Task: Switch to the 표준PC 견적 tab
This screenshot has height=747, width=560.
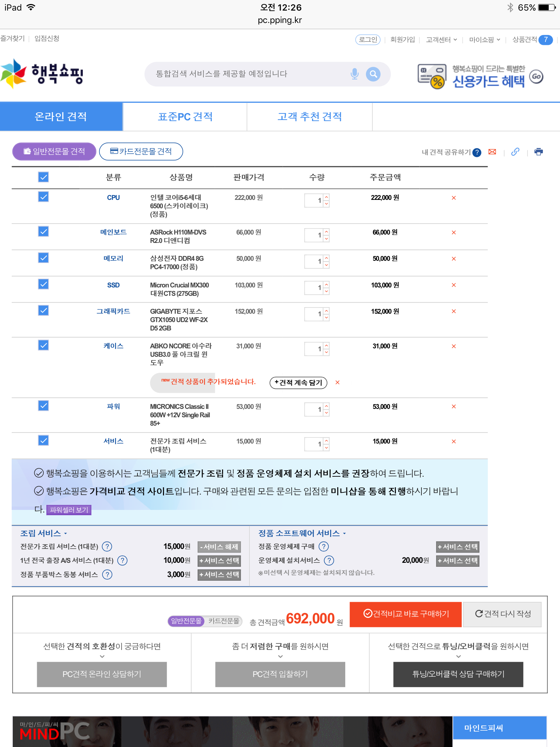Action: 185,117
